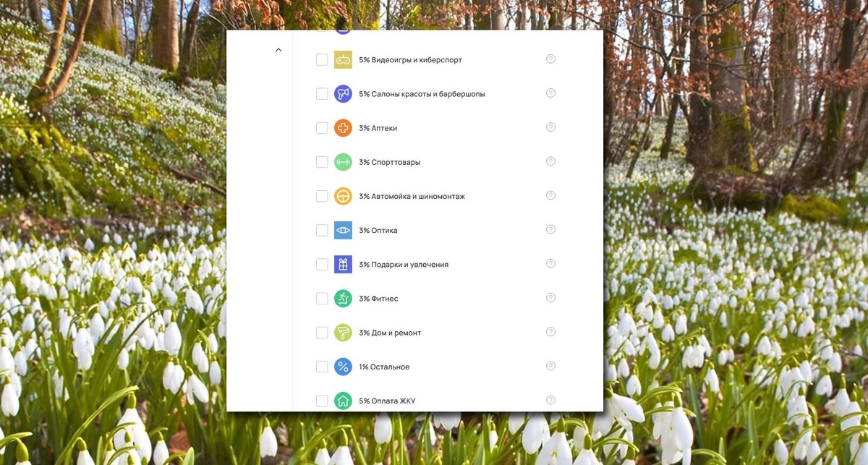The height and width of the screenshot is (465, 868).
Task: Check the 3% Аптеки box
Action: tap(322, 128)
